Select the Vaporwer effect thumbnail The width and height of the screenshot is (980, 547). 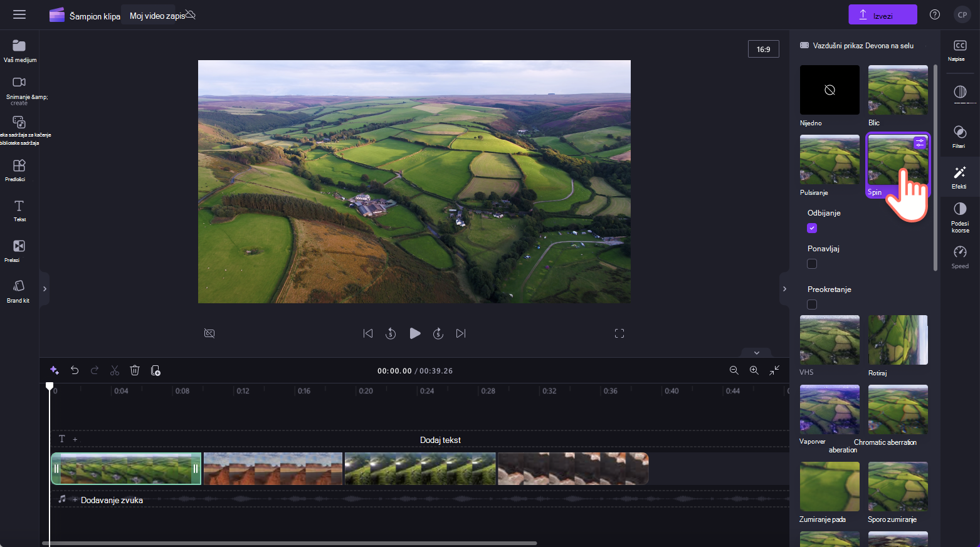pos(830,409)
